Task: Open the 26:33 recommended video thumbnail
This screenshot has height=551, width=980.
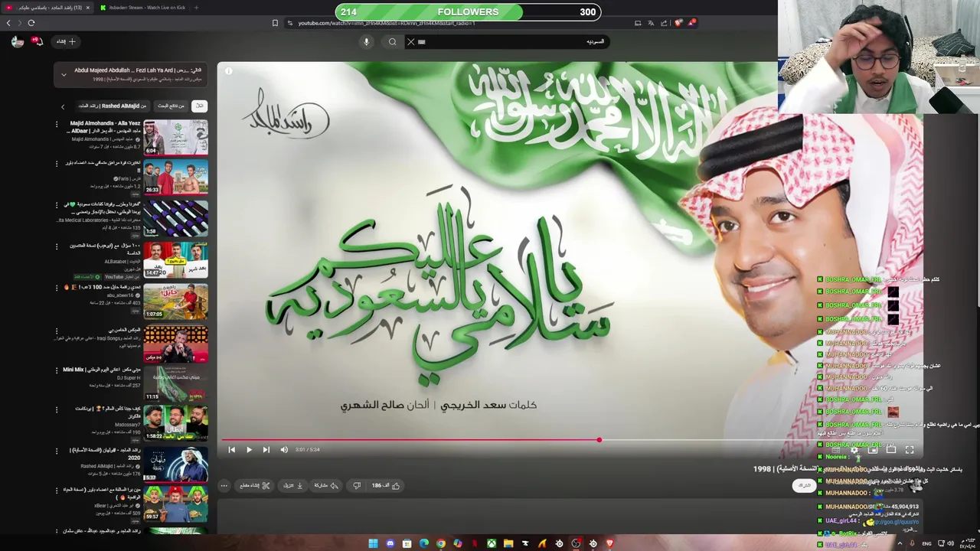Action: pos(175,178)
